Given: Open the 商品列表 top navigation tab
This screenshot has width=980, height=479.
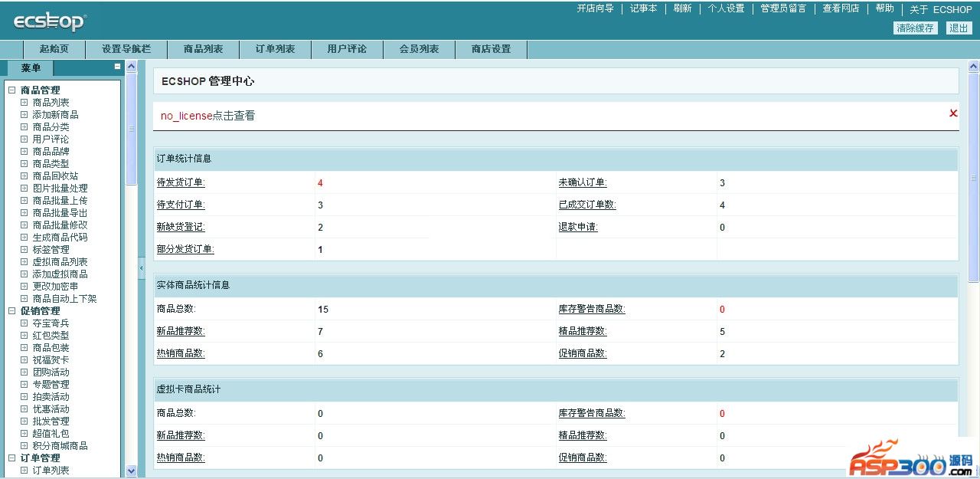Looking at the screenshot, I should (204, 49).
